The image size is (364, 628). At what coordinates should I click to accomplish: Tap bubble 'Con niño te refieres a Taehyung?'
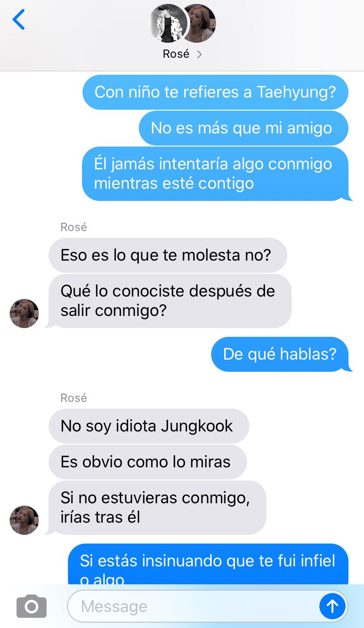coord(215,92)
